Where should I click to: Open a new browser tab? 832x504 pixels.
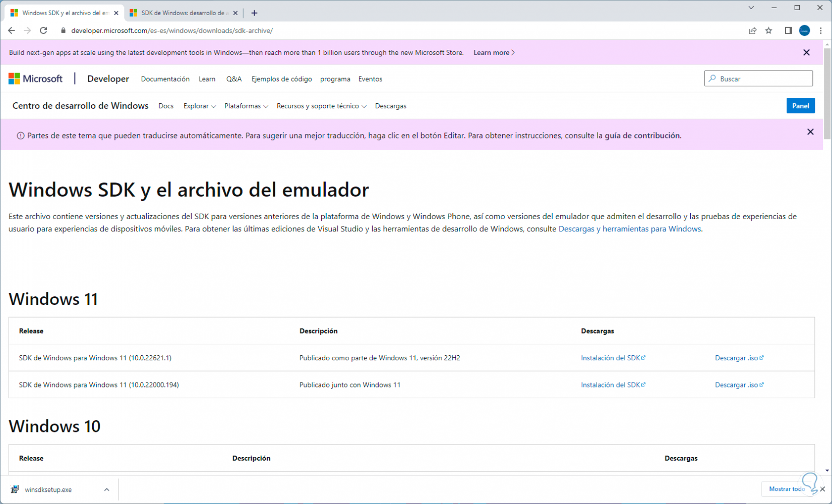[254, 13]
